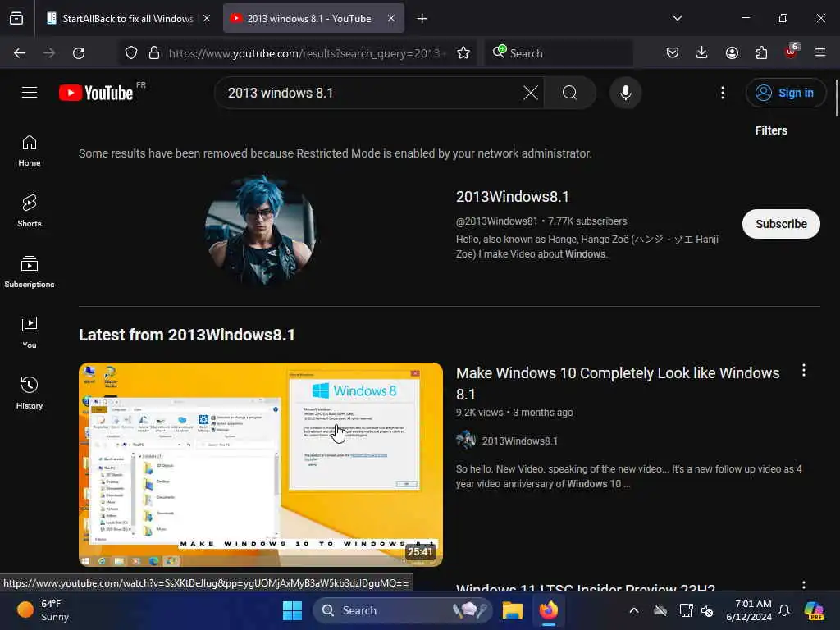Open Copilot preview icon in taskbar
Viewport: 840px width, 630px height.
click(x=814, y=610)
